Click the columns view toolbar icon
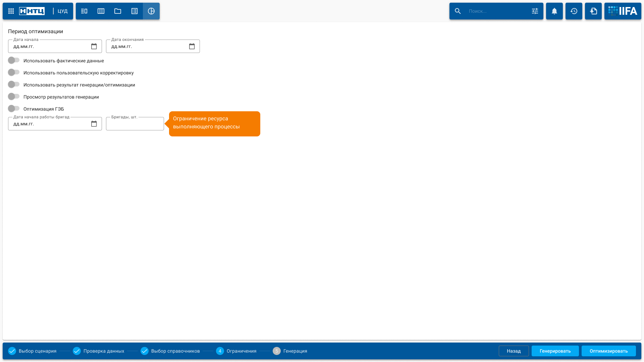 (x=101, y=11)
